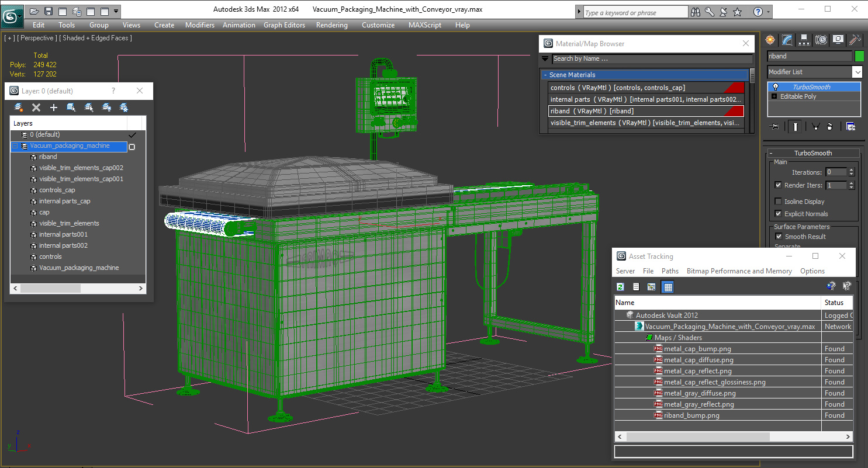This screenshot has height=468, width=868.
Task: Collapse the Vacuum_packaging_machine layer
Action: (x=15, y=146)
